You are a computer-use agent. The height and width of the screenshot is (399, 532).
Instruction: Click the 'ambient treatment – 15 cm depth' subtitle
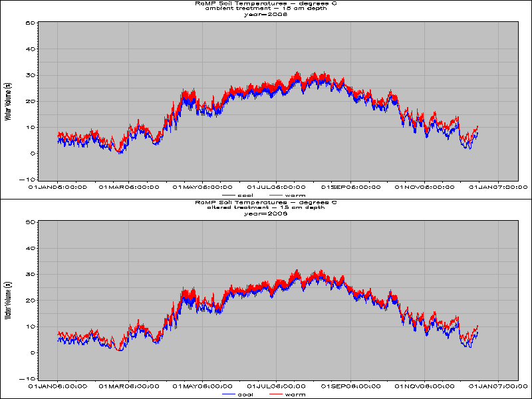click(x=265, y=9)
